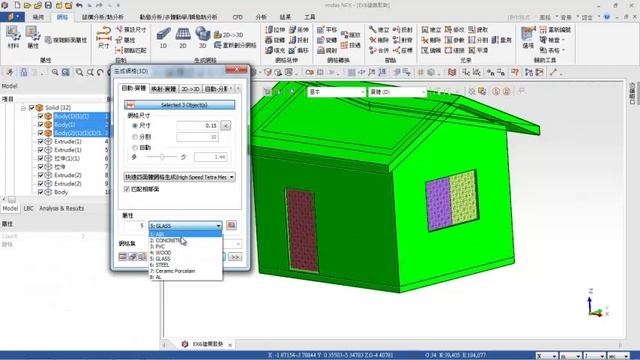
Task: Click the 重新劃分網格 remesh ribbon icon
Action: click(x=235, y=45)
